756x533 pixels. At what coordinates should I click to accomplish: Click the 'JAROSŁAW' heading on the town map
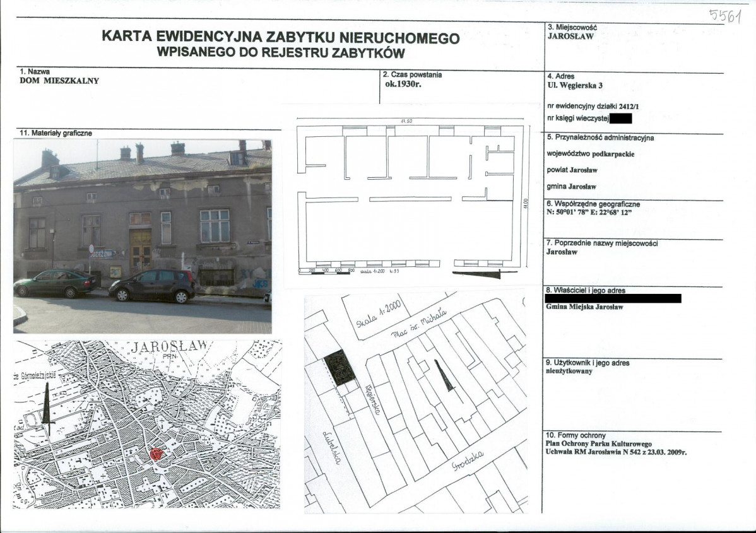coord(168,347)
